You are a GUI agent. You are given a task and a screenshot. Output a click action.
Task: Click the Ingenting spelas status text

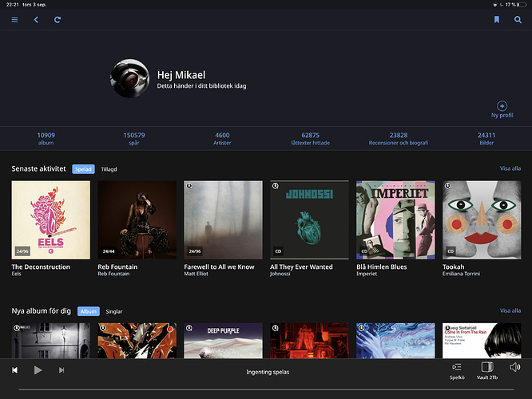pos(268,372)
